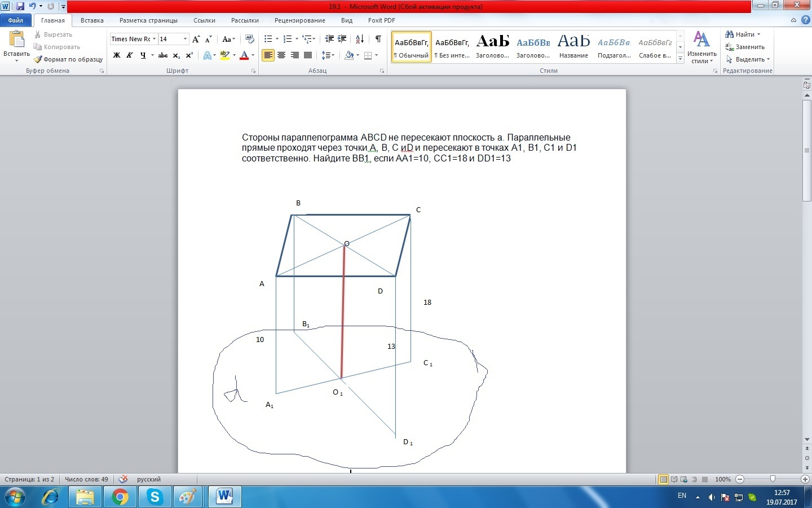Justify text alignment
Screen dimensions: 812x508
point(308,55)
